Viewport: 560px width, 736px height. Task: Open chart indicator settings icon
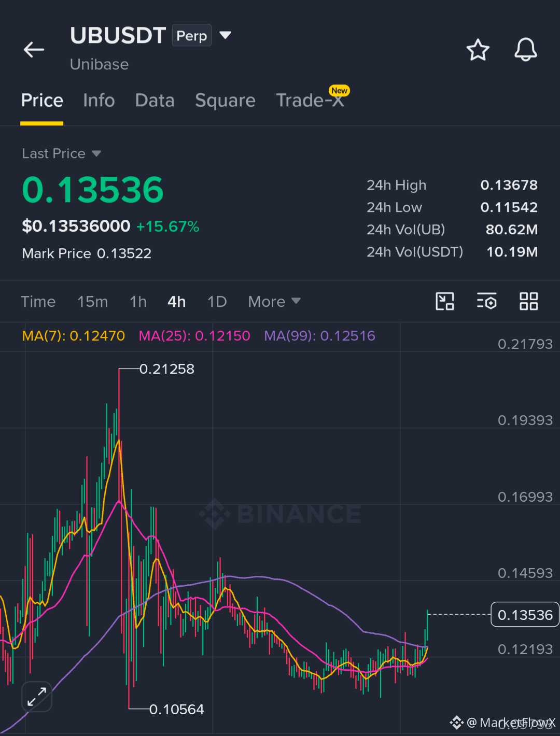[486, 301]
